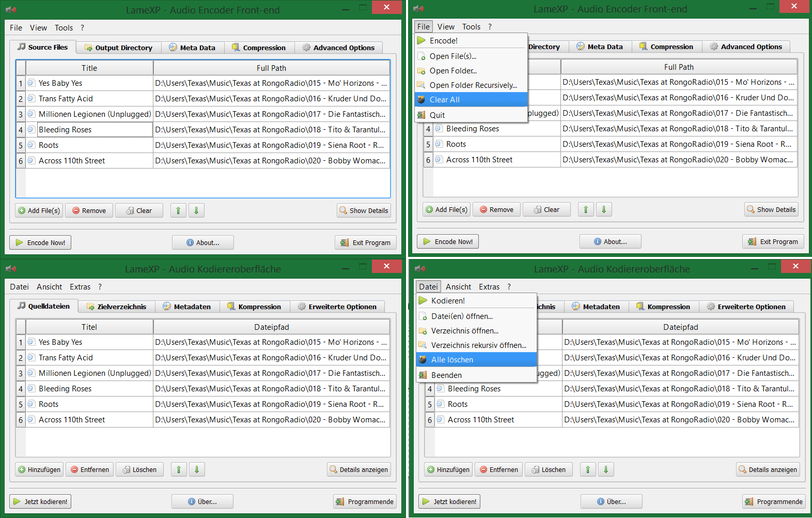Click the icon next to Alle löschen
The height and width of the screenshot is (518, 812).
pos(423,360)
